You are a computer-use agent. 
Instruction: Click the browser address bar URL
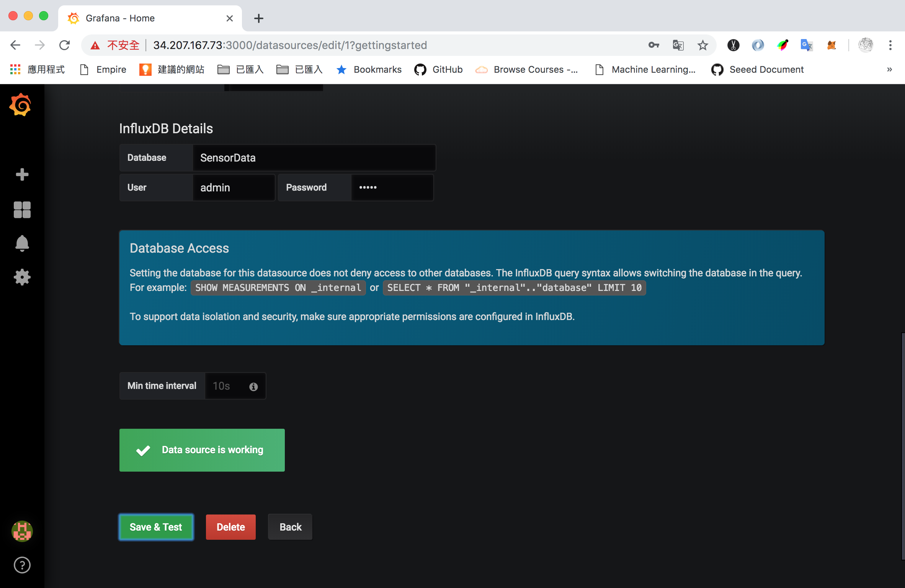tap(290, 45)
